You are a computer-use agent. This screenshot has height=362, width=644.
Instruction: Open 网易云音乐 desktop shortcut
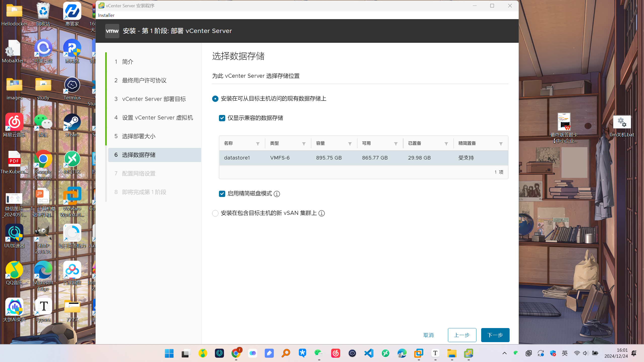14,126
